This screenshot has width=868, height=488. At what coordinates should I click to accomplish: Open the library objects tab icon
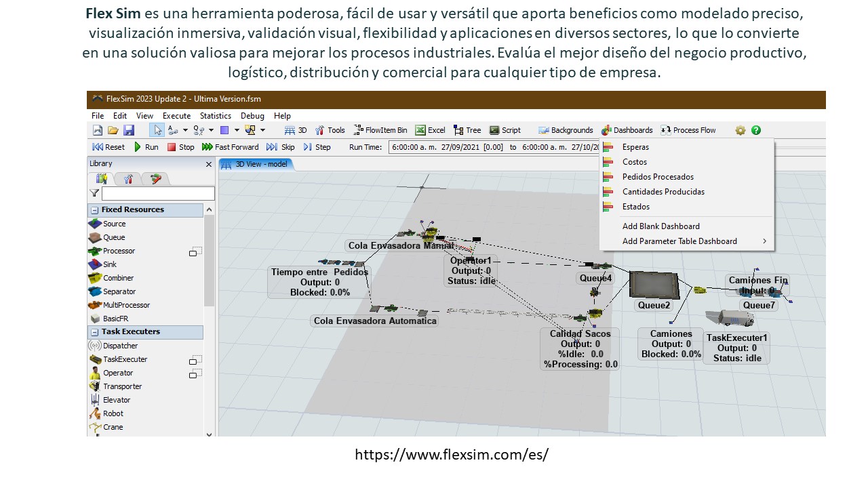(x=102, y=178)
